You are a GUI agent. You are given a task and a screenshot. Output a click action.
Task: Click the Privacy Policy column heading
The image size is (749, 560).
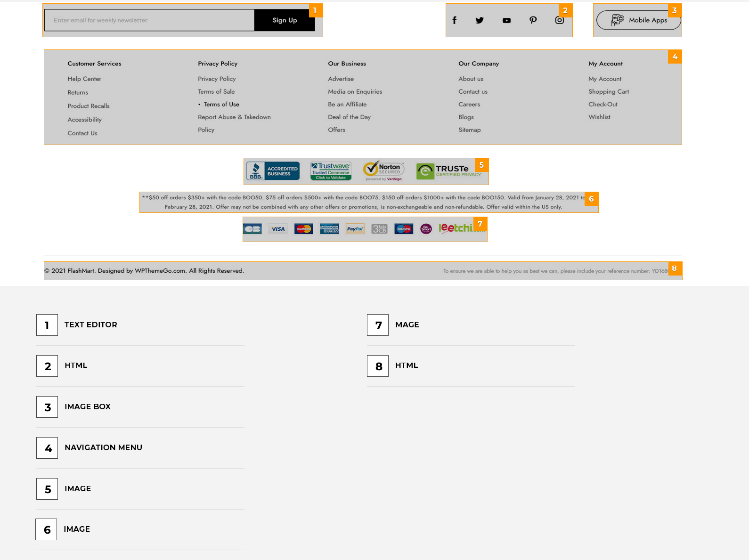click(218, 64)
